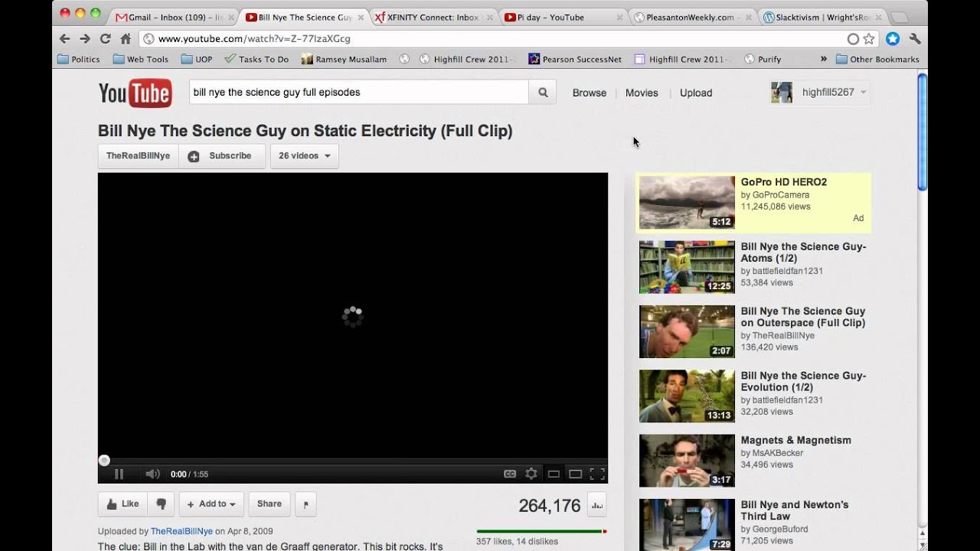Open the UOP bookmarks folder
The height and width of the screenshot is (551, 980).
(197, 59)
